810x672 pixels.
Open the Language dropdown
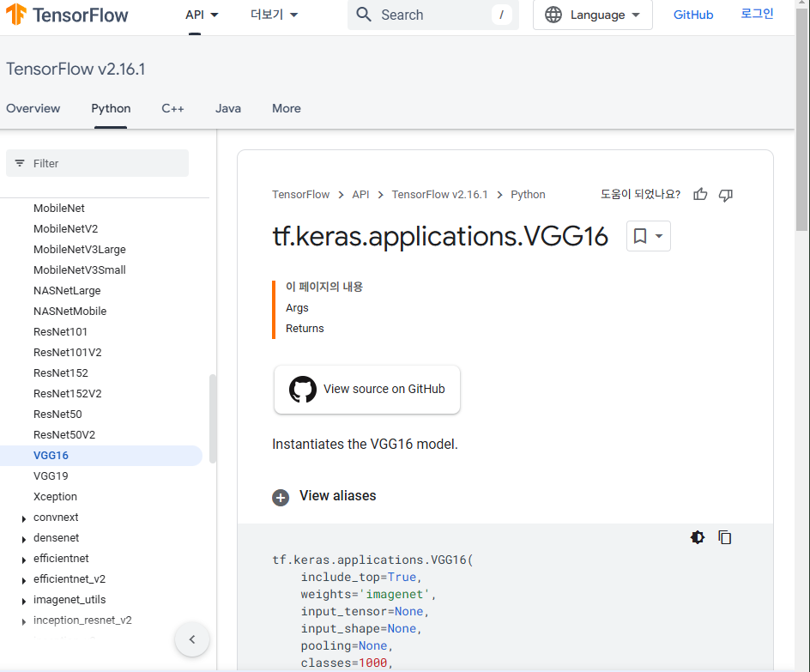593,15
